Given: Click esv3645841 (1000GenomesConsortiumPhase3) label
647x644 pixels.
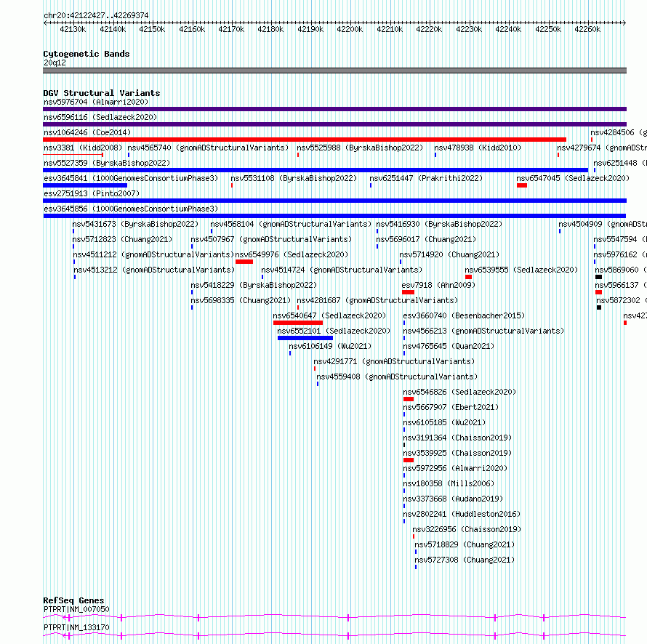Looking at the screenshot, I should [131, 178].
